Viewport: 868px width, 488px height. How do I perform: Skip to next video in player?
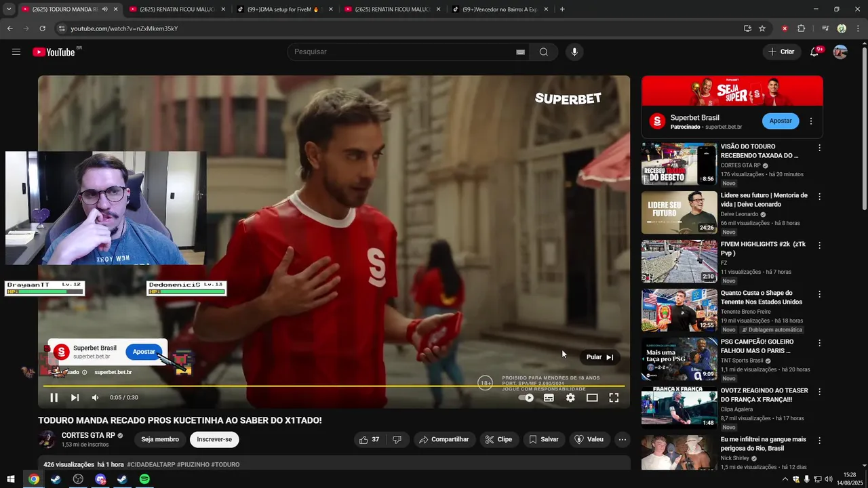pyautogui.click(x=75, y=398)
